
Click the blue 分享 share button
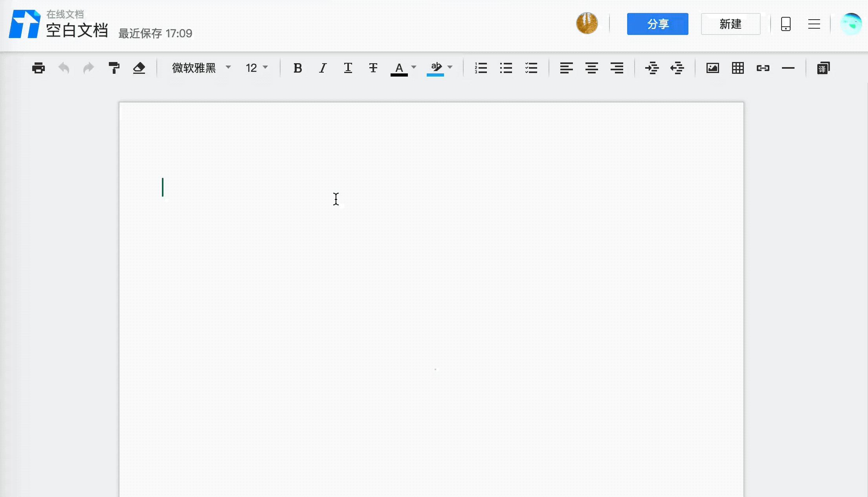coord(657,24)
